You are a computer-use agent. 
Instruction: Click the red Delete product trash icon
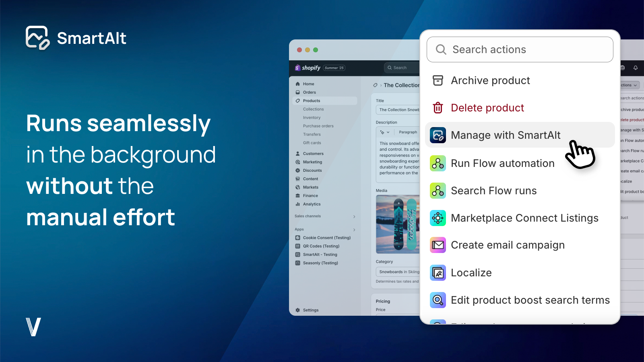[x=438, y=108]
